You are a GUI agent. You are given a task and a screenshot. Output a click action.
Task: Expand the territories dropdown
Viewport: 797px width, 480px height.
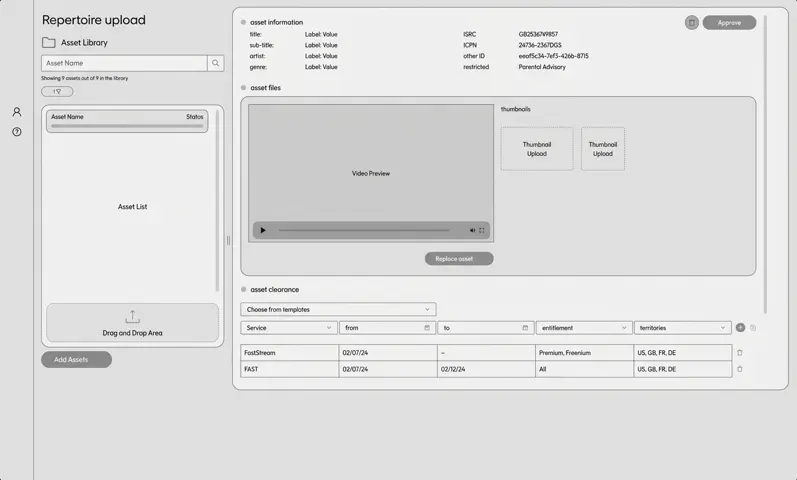[683, 327]
